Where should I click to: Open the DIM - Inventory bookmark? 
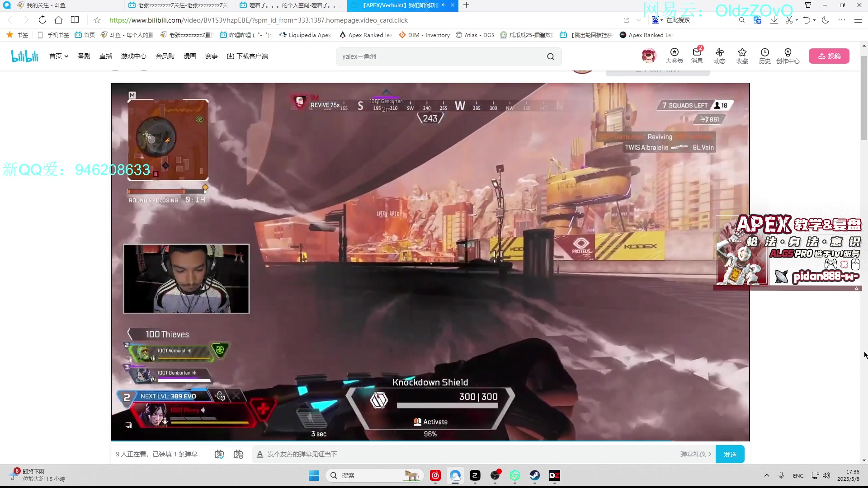424,35
